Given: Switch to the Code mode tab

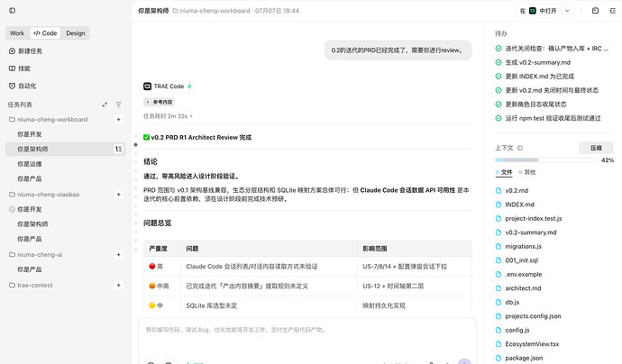Looking at the screenshot, I should 45,33.
